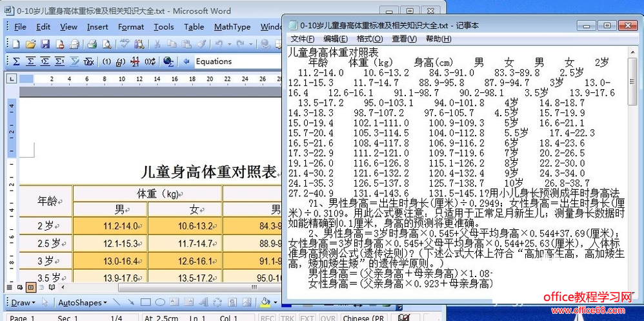
Task: Select the Line drawing tool
Action: (116, 302)
